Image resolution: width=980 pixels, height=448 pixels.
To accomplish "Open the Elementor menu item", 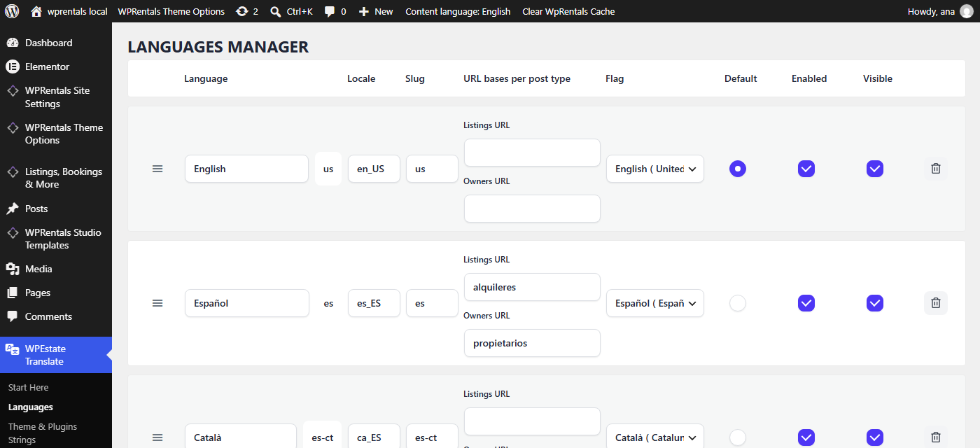I will pos(56,66).
